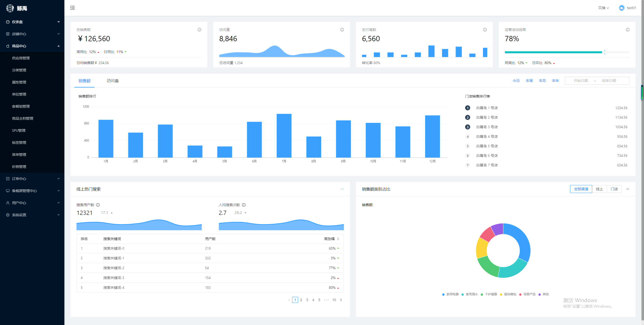
Task: Click test01 user avatar icon
Action: coord(622,8)
